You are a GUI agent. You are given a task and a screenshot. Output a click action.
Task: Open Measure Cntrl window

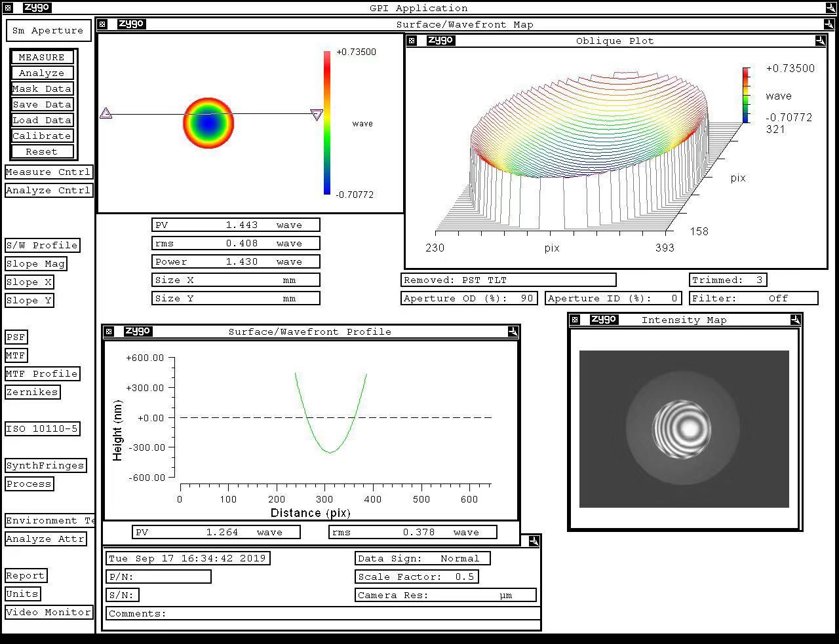[x=49, y=172]
